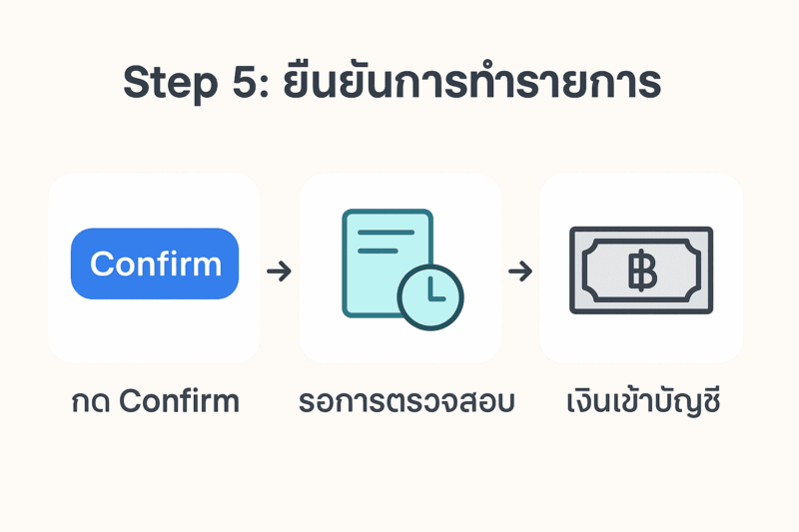Click the arrow left of the banknote card

pos(520,270)
